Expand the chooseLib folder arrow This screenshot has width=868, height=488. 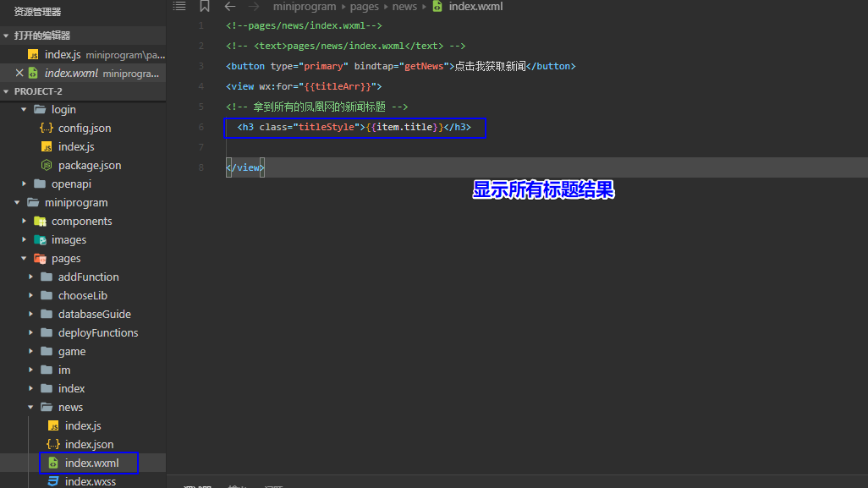[30, 295]
